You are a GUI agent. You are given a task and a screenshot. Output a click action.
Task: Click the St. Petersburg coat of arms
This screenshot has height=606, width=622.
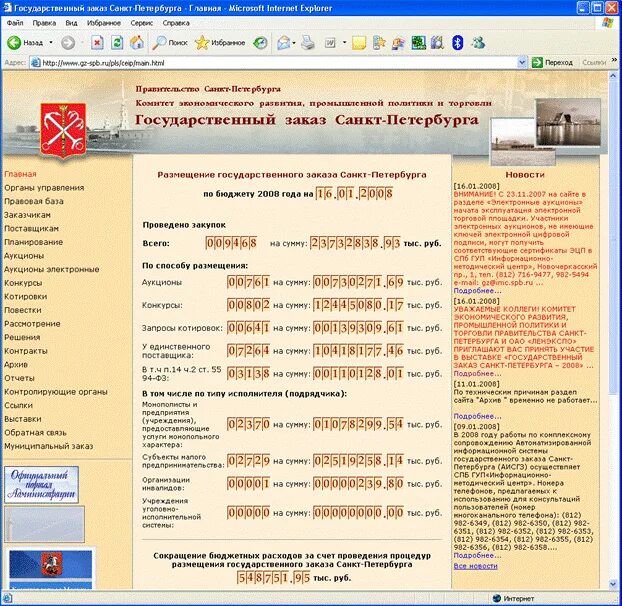[x=63, y=130]
